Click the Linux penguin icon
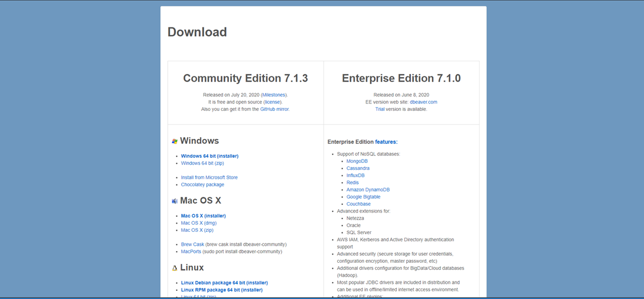The width and height of the screenshot is (644, 299). [175, 268]
